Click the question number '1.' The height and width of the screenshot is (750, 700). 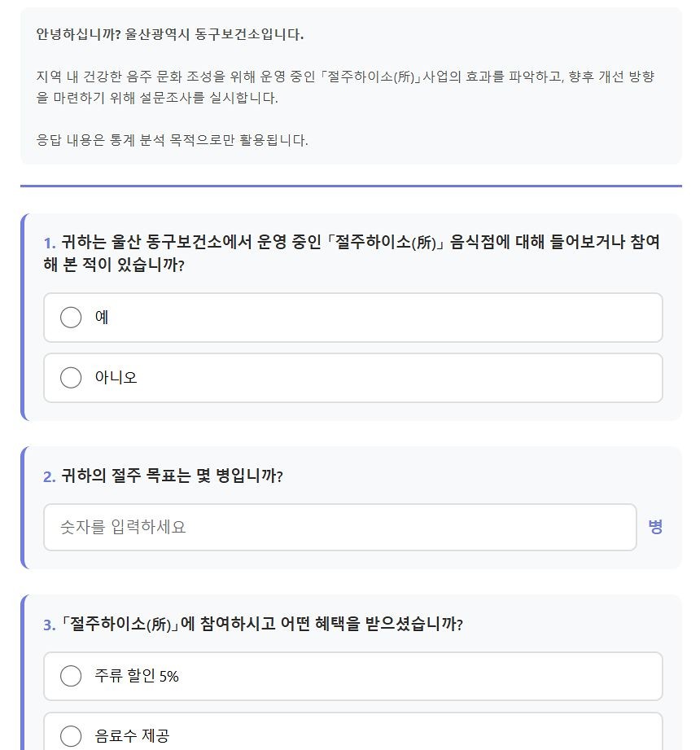(x=50, y=243)
